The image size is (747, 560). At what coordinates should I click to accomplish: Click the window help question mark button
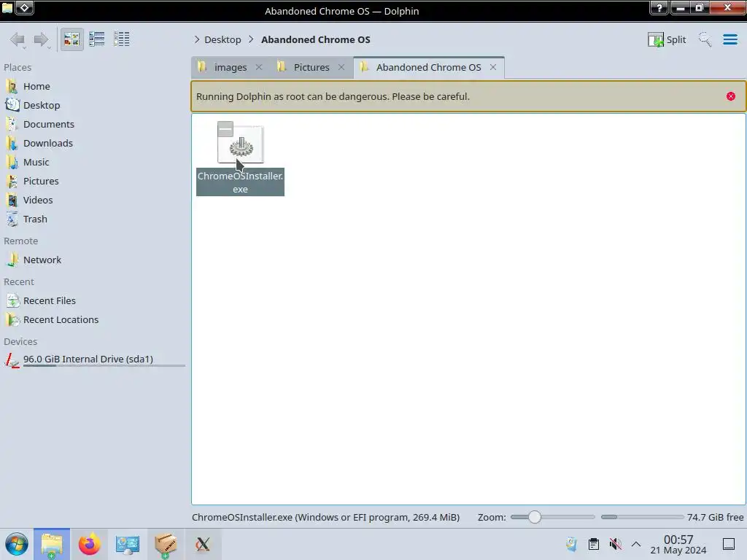659,7
